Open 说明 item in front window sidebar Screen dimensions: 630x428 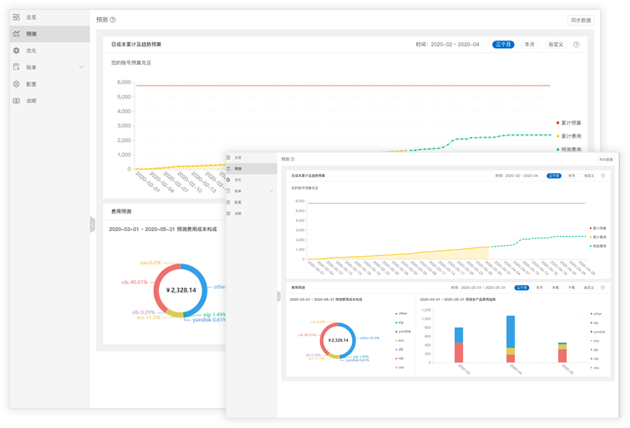[x=251, y=213]
